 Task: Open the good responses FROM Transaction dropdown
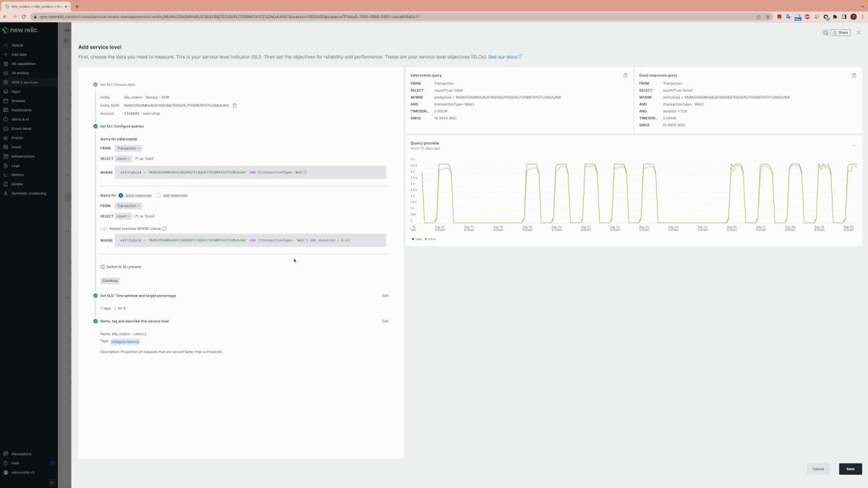(x=129, y=205)
